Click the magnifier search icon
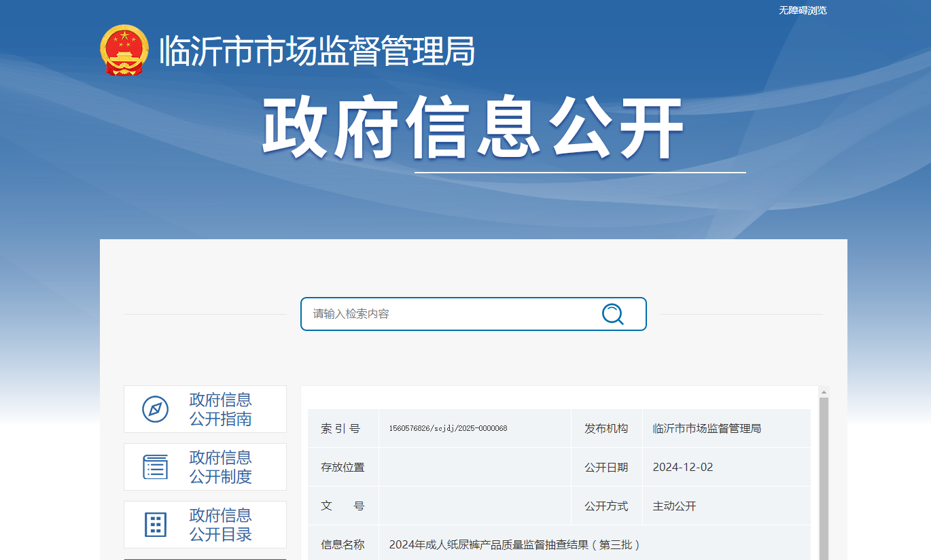 (x=612, y=314)
